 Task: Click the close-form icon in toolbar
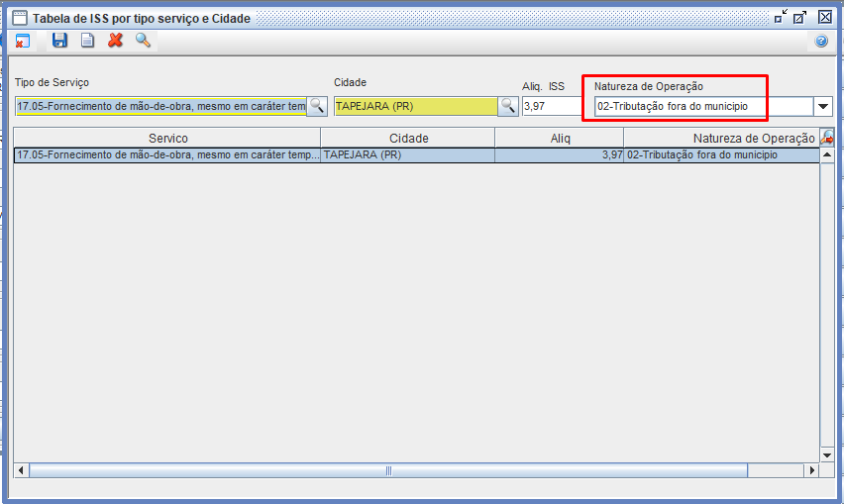(x=23, y=41)
